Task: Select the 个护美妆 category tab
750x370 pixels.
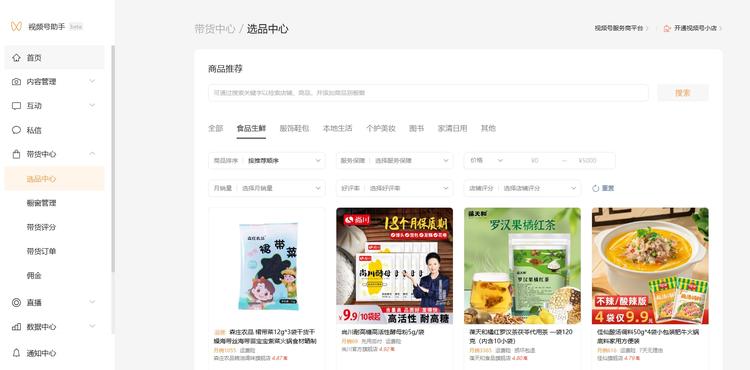Action: (381, 128)
